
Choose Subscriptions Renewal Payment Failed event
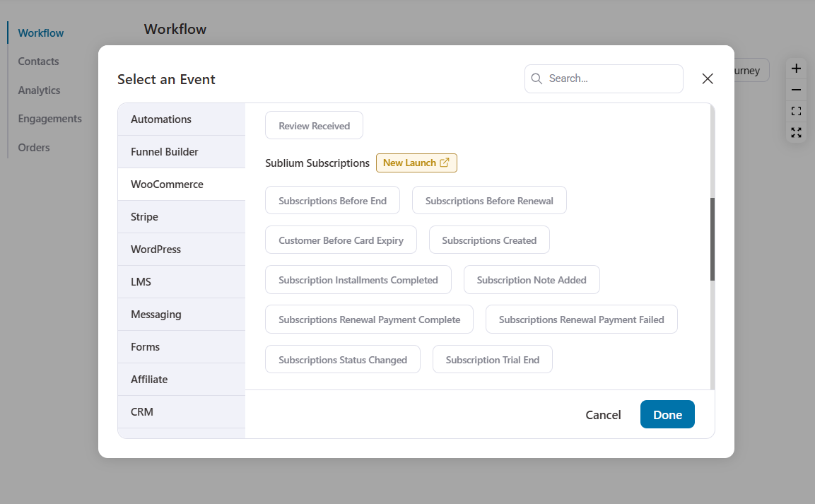pyautogui.click(x=582, y=320)
